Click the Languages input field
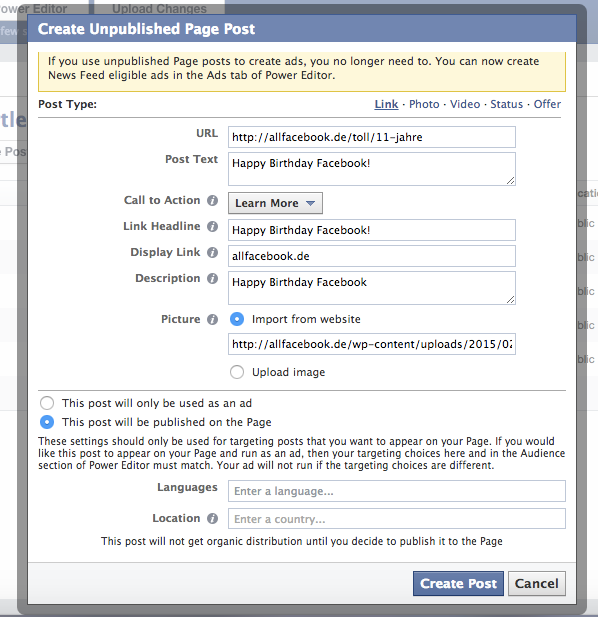 [397, 491]
